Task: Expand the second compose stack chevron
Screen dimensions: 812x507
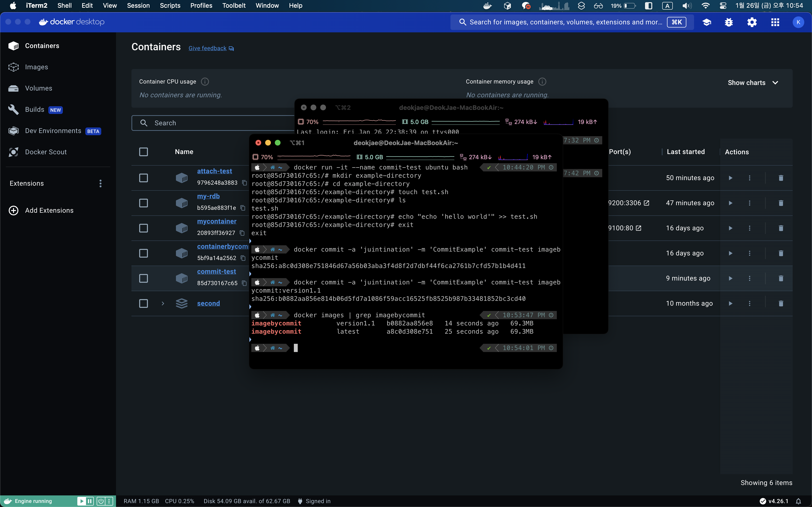Action: (x=163, y=303)
